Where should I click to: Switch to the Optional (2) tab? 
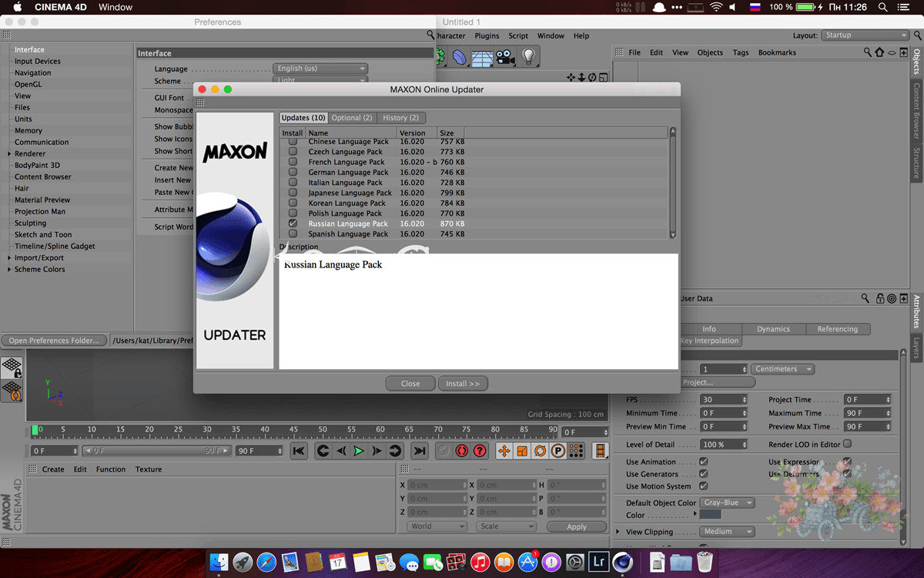(352, 117)
